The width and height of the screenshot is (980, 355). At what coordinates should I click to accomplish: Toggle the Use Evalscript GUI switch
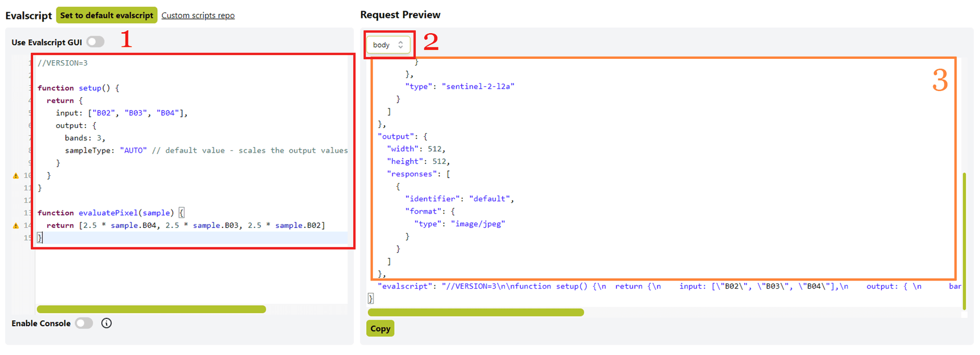(x=95, y=42)
